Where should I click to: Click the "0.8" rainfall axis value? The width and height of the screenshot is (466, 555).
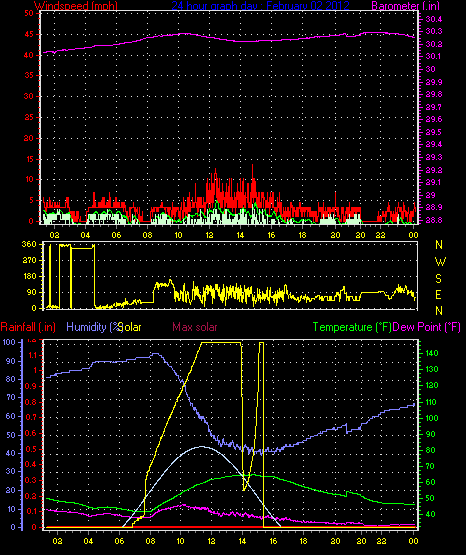31,402
